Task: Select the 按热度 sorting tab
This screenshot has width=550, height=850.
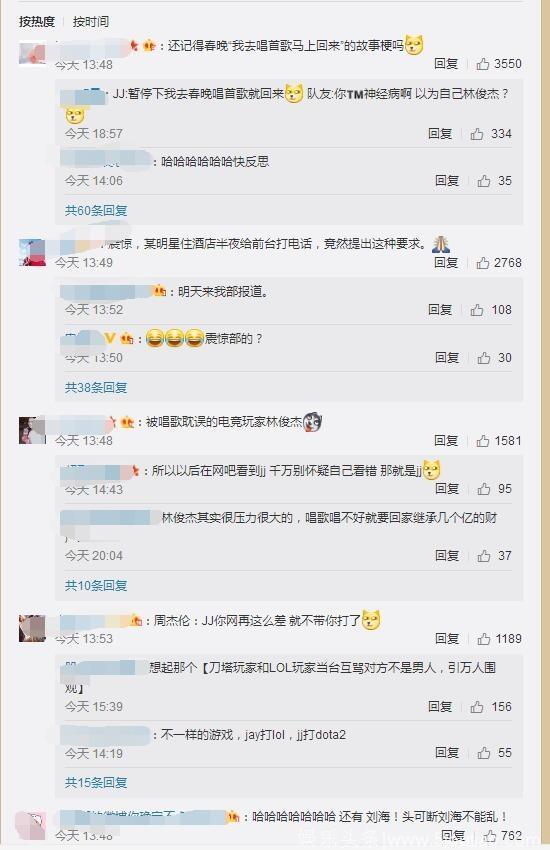Action: pyautogui.click(x=37, y=22)
